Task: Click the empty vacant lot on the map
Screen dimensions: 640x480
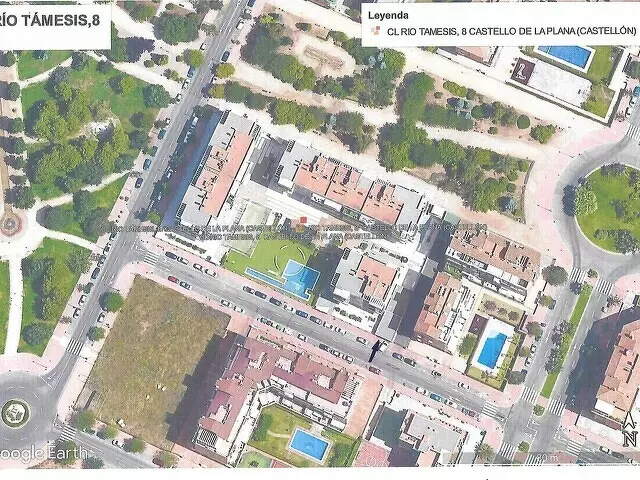Action: tap(153, 353)
